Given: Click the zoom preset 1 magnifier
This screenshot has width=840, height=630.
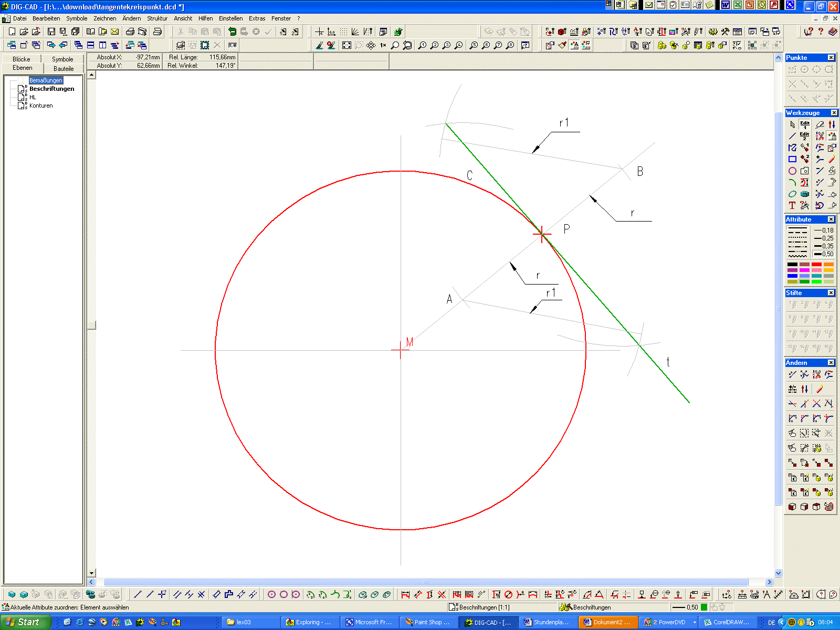Looking at the screenshot, I should 422,45.
